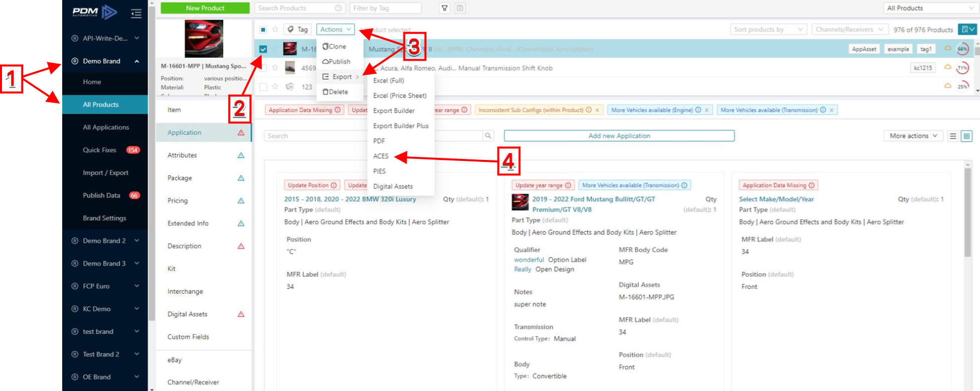980x391 pixels.
Task: Click the Digital Assets red warning triangle
Action: [x=241, y=314]
